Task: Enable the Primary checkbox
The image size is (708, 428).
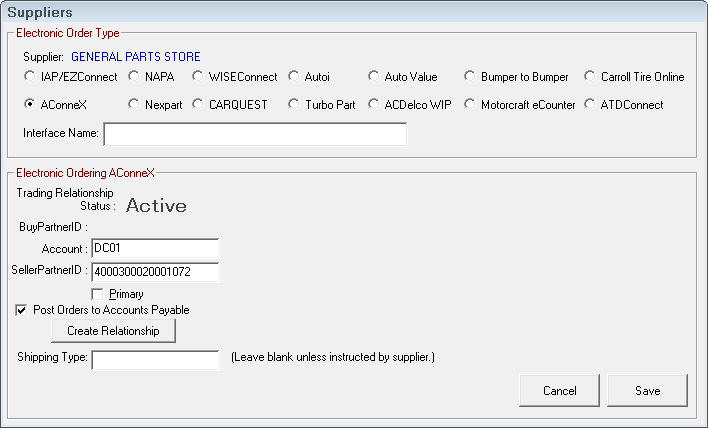Action: click(98, 294)
